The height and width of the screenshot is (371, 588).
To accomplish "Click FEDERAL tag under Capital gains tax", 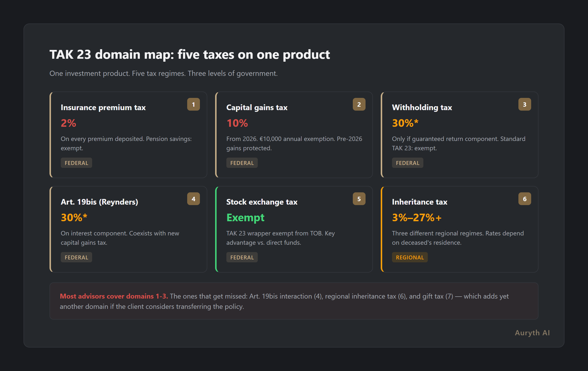I will (242, 163).
